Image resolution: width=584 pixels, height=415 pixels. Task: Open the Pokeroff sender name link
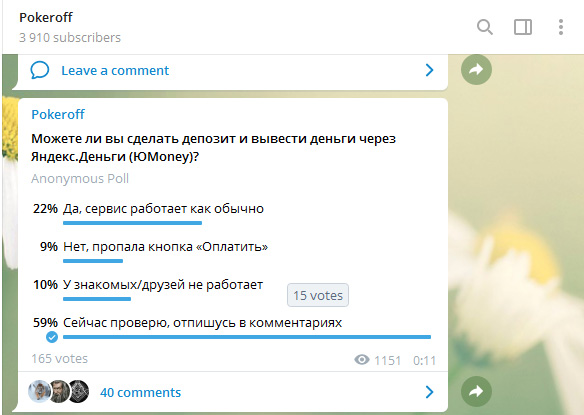(58, 114)
